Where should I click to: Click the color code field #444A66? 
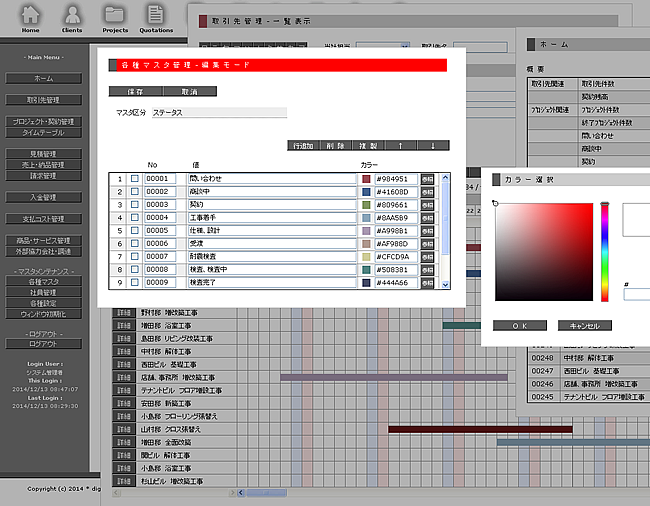point(396,283)
